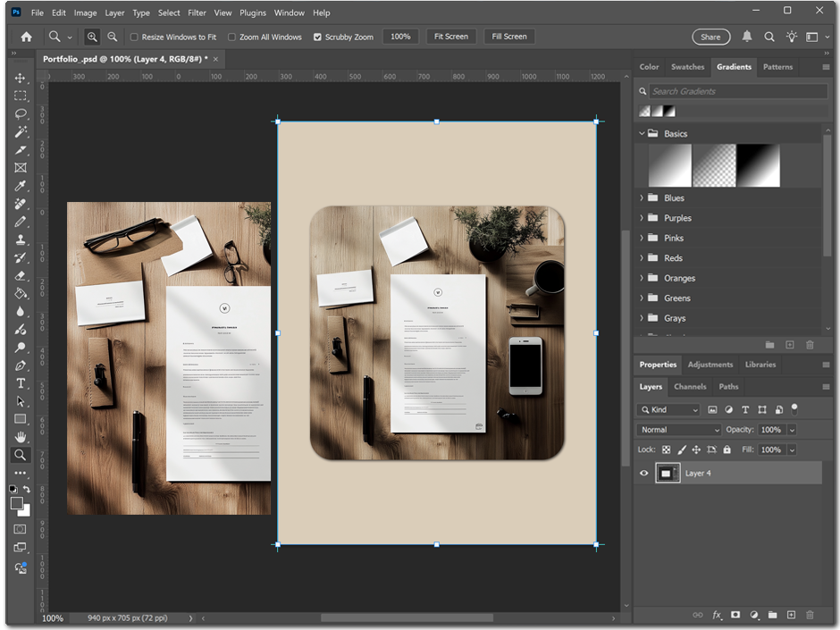Viewport: 840px width, 630px height.
Task: Select the Move tool
Action: tap(20, 78)
